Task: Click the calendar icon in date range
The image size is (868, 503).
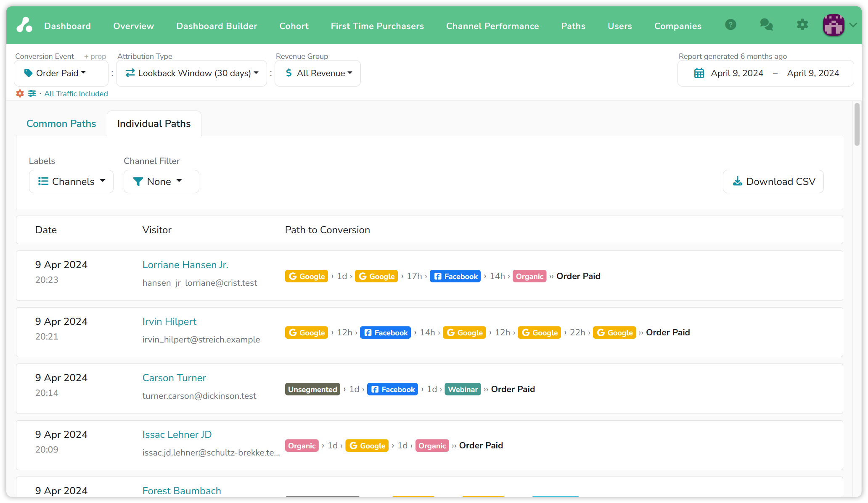Action: [x=699, y=73]
